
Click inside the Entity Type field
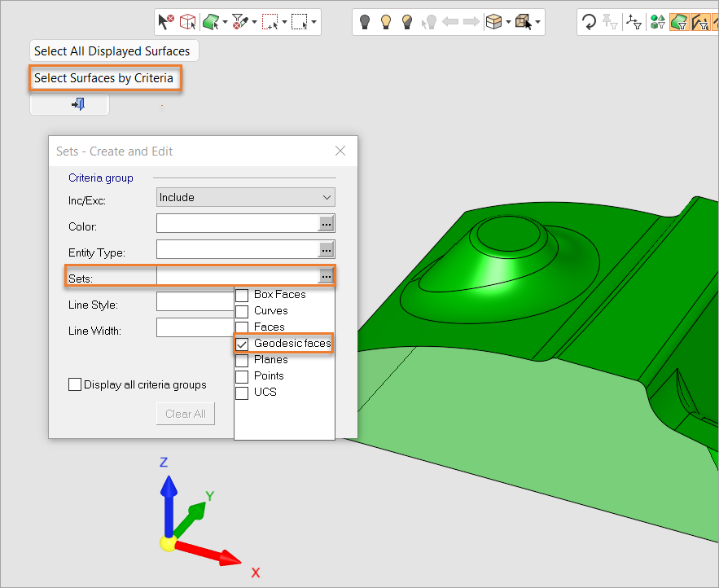[x=236, y=249]
